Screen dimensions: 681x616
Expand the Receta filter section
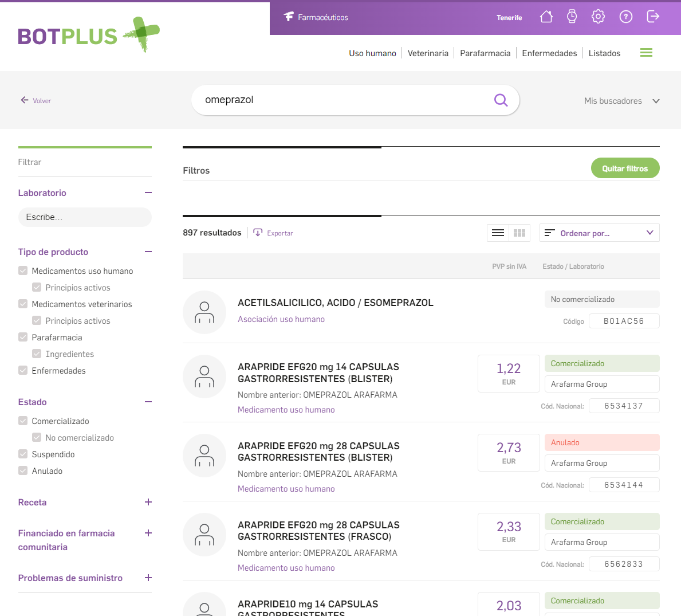click(148, 503)
